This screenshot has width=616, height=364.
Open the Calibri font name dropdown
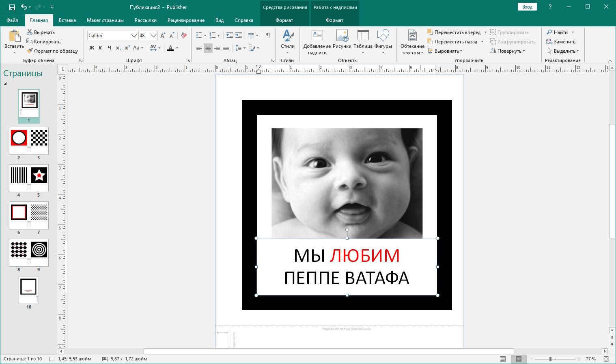[134, 36]
